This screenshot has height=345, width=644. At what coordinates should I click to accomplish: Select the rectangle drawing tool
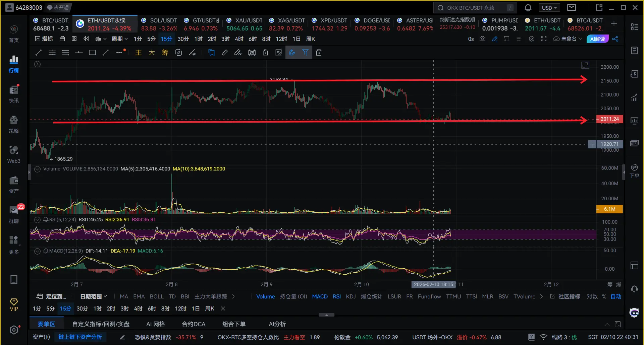coord(92,53)
